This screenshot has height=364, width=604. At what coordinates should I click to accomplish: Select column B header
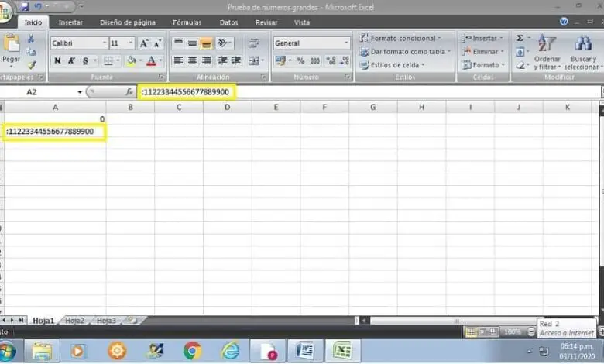point(130,107)
